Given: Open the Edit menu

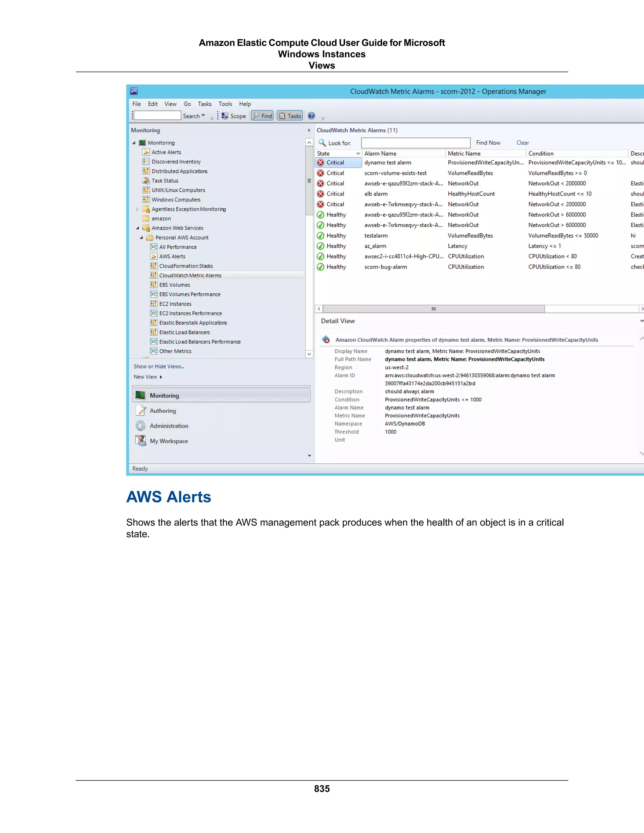Looking at the screenshot, I should pyautogui.click(x=153, y=104).
